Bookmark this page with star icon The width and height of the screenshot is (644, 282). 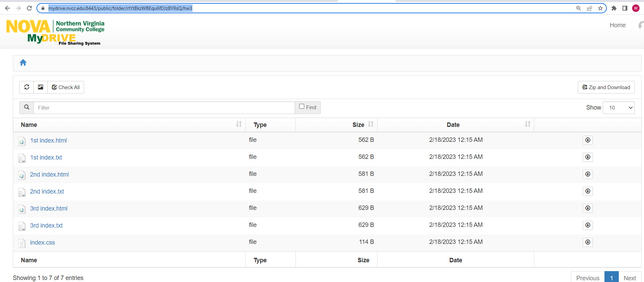click(600, 8)
